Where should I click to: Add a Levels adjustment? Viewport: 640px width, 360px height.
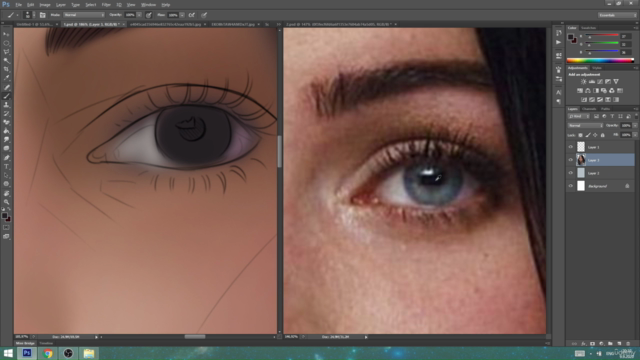pyautogui.click(x=592, y=82)
